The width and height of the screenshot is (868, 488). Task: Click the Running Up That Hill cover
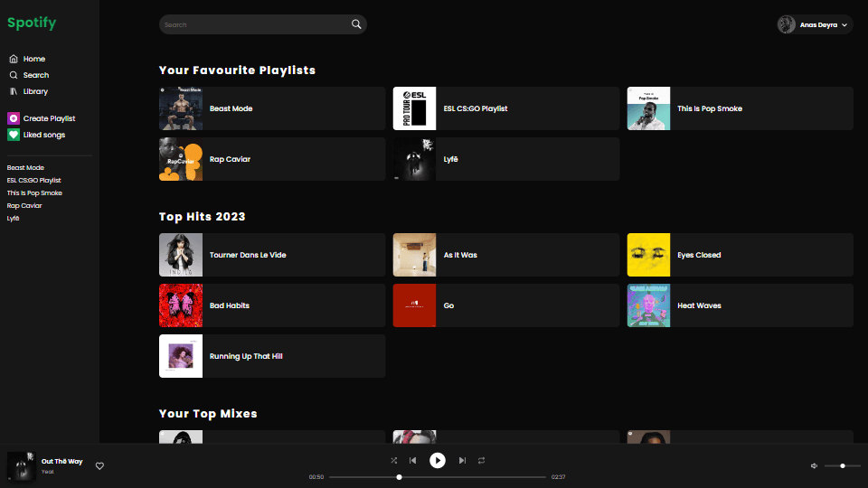(x=181, y=356)
